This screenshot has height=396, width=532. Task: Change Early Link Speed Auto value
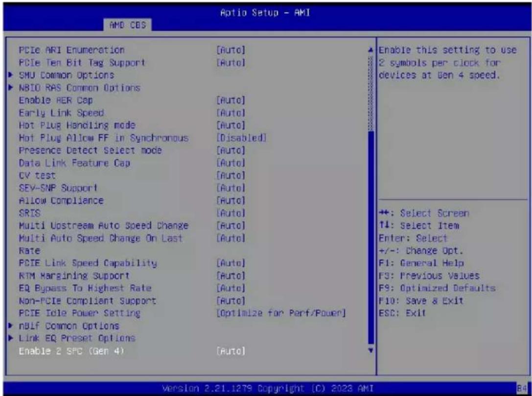coord(231,113)
